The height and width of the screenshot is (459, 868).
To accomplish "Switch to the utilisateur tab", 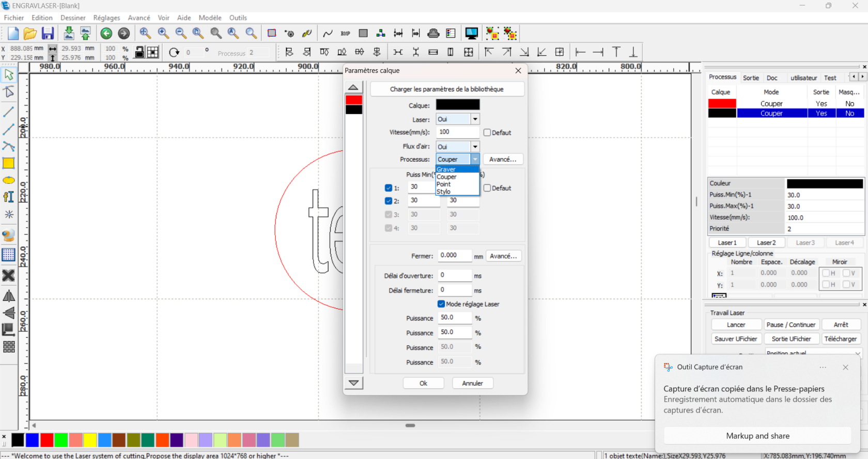I will tap(803, 78).
